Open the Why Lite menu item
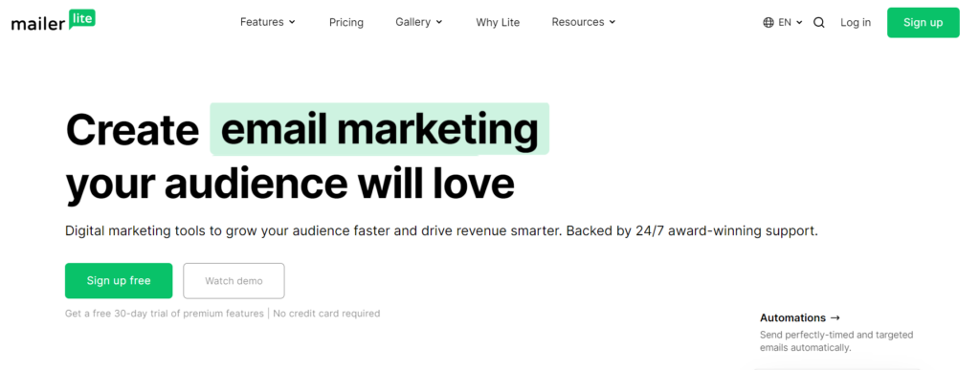Viewport: 980px width, 370px height. [498, 22]
